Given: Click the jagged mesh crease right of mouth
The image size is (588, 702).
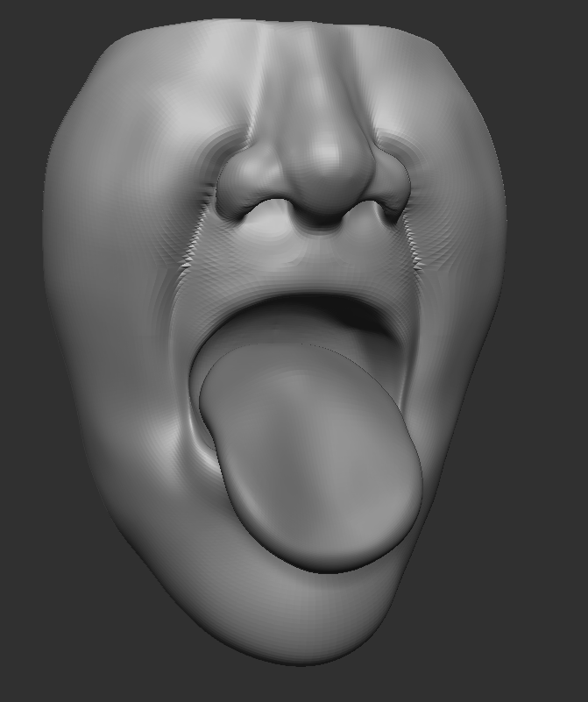Looking at the screenshot, I should 419,254.
